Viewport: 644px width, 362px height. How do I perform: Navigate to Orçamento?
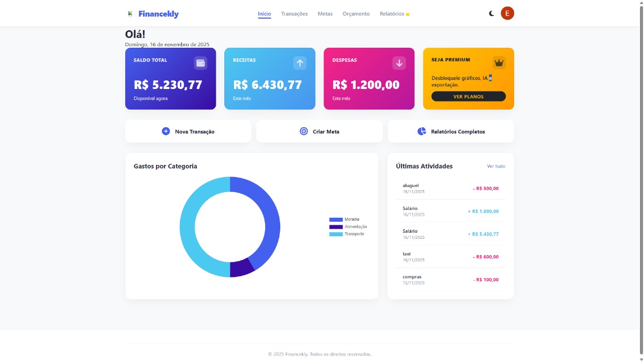[x=356, y=14]
